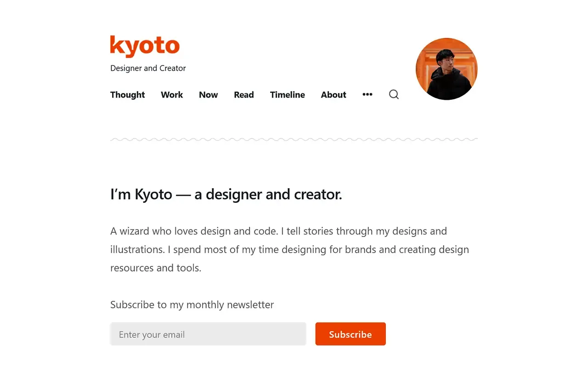Open the profile photo avatar
This screenshot has height=368, width=588.
pyautogui.click(x=446, y=69)
